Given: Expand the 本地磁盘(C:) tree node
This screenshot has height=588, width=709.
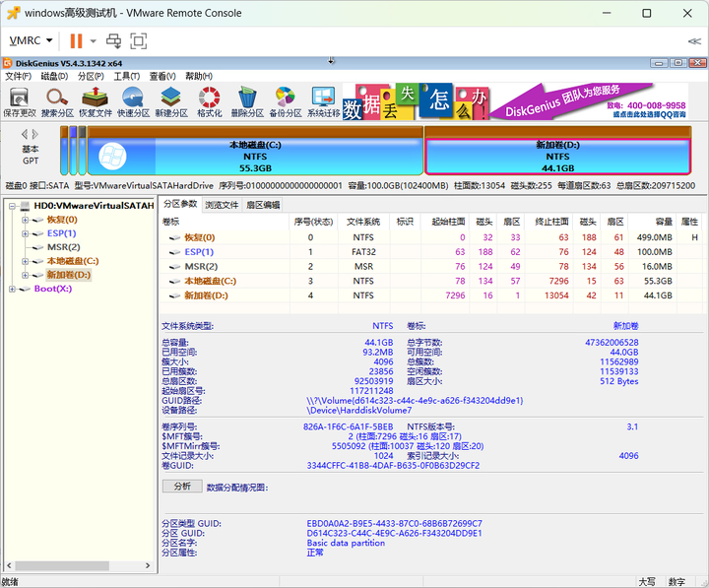Looking at the screenshot, I should coord(26,261).
